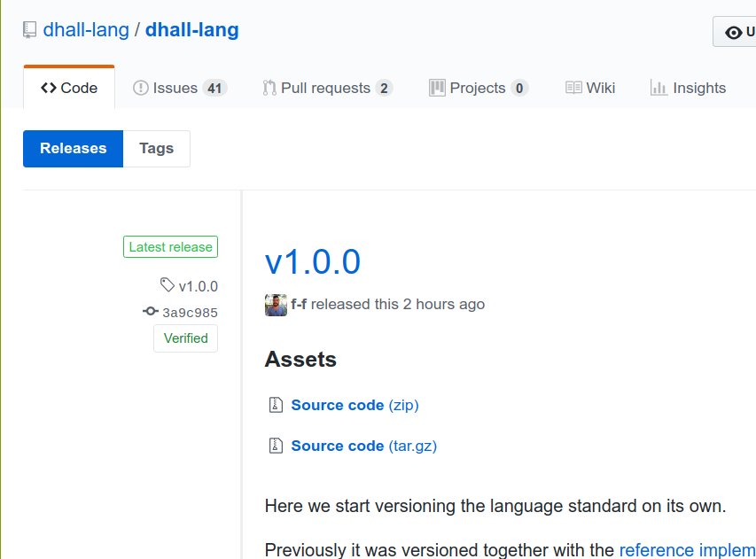756x559 pixels.
Task: Click the Code angle brackets icon
Action: (49, 88)
